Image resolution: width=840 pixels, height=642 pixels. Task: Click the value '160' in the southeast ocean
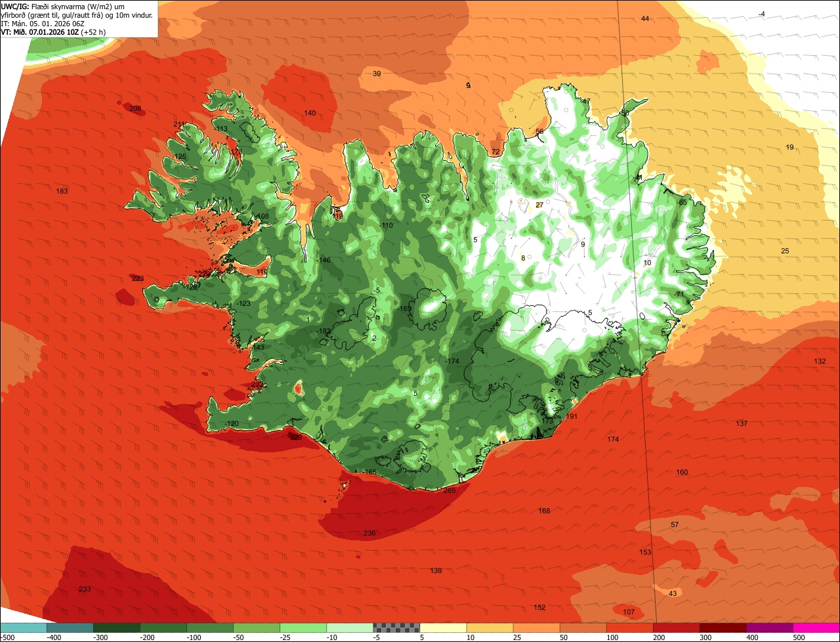682,472
